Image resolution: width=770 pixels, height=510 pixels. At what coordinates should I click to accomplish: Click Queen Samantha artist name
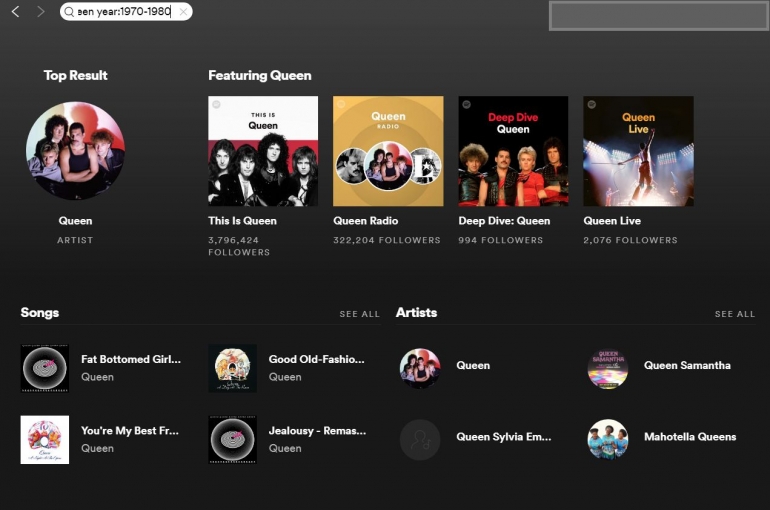point(688,366)
